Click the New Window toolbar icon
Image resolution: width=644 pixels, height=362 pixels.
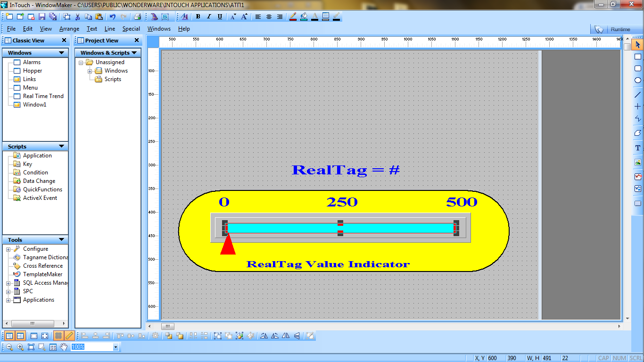pyautogui.click(x=9, y=16)
